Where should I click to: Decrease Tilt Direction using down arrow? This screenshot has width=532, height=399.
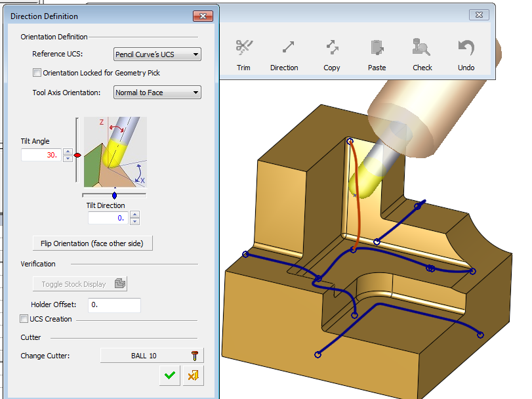click(x=134, y=221)
